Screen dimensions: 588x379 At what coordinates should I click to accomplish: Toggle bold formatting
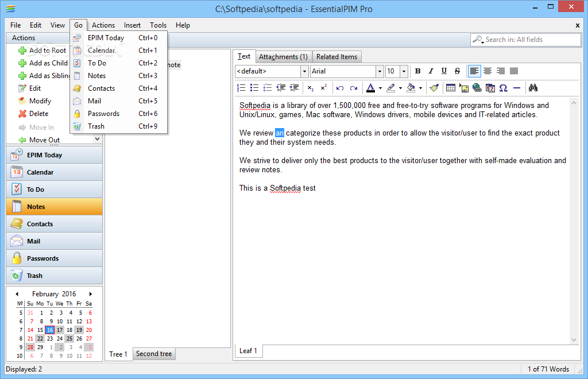[x=418, y=71]
